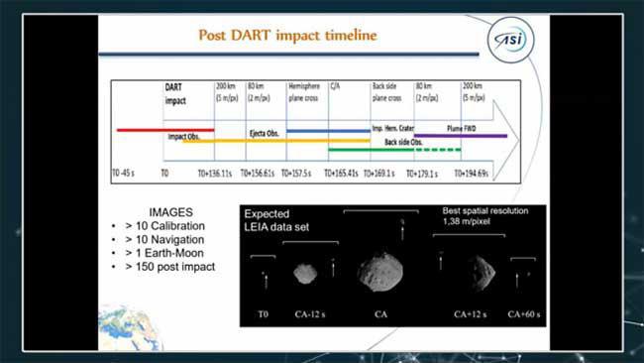Click the blue Hemisphere plane cross bar

[328, 131]
